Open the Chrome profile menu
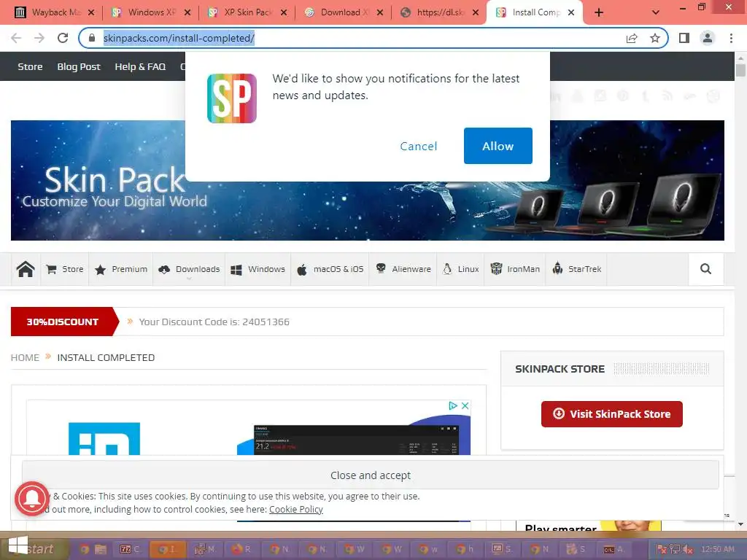 point(708,38)
